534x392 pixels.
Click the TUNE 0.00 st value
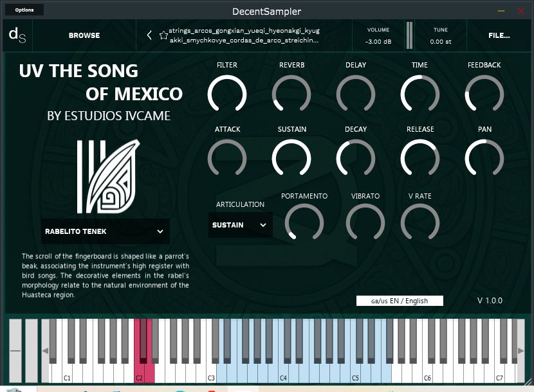click(440, 42)
